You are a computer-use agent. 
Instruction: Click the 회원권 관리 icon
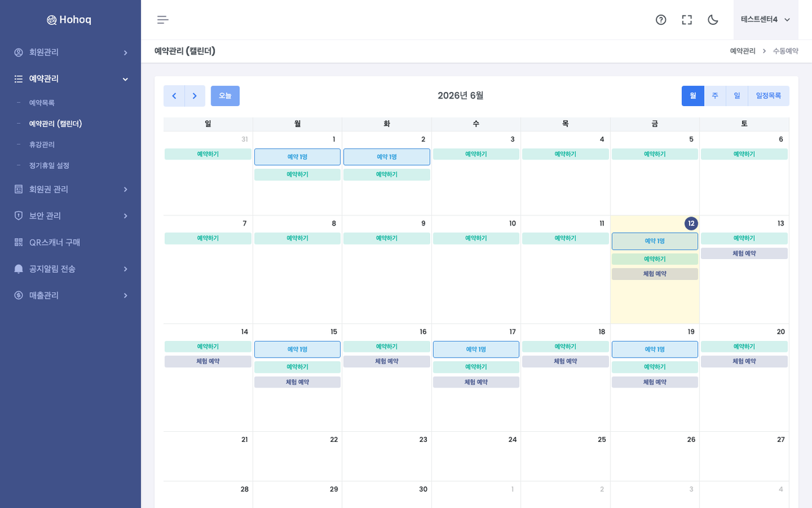(x=18, y=189)
